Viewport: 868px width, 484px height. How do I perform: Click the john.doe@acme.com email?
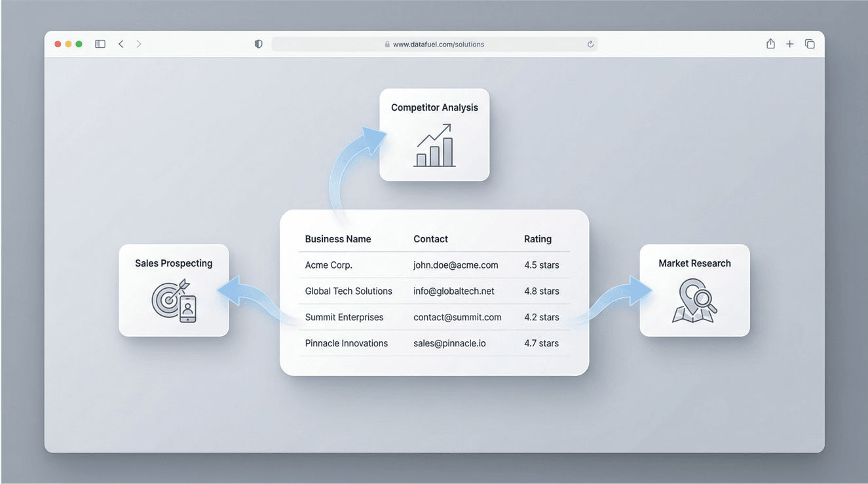[455, 265]
